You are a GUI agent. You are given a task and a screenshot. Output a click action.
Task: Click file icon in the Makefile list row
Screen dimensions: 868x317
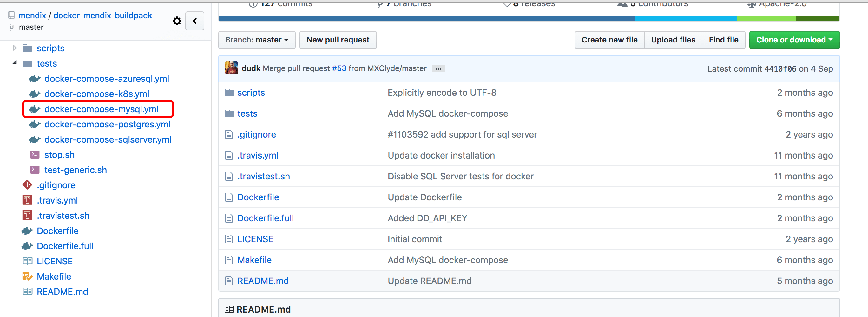pos(229,260)
